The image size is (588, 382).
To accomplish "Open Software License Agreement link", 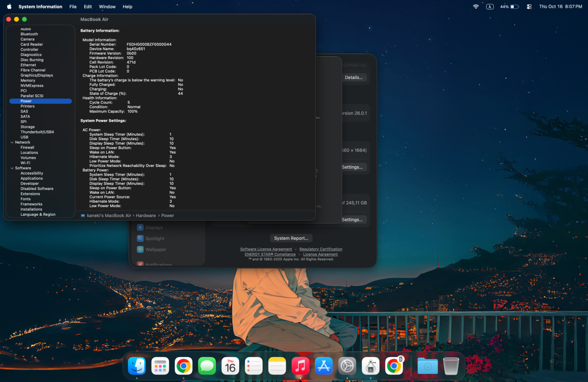I will pos(266,249).
